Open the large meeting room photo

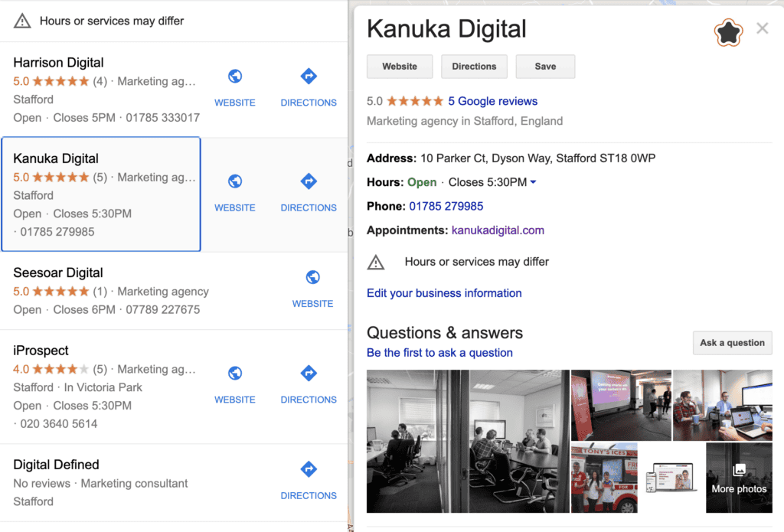468,441
